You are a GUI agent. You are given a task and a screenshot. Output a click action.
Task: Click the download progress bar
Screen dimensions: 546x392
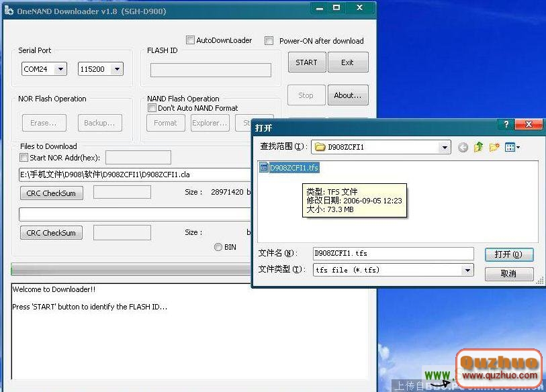coord(131,269)
